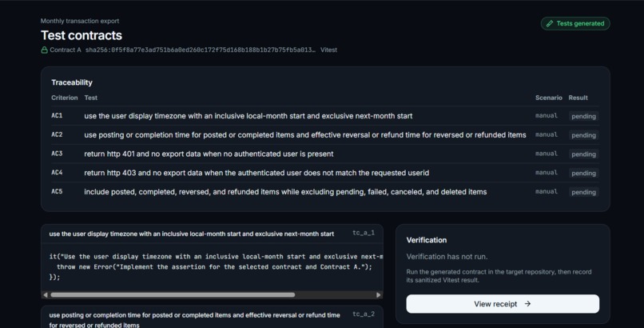Click the test text 'return http 403'
This screenshot has width=644, height=328.
point(256,173)
